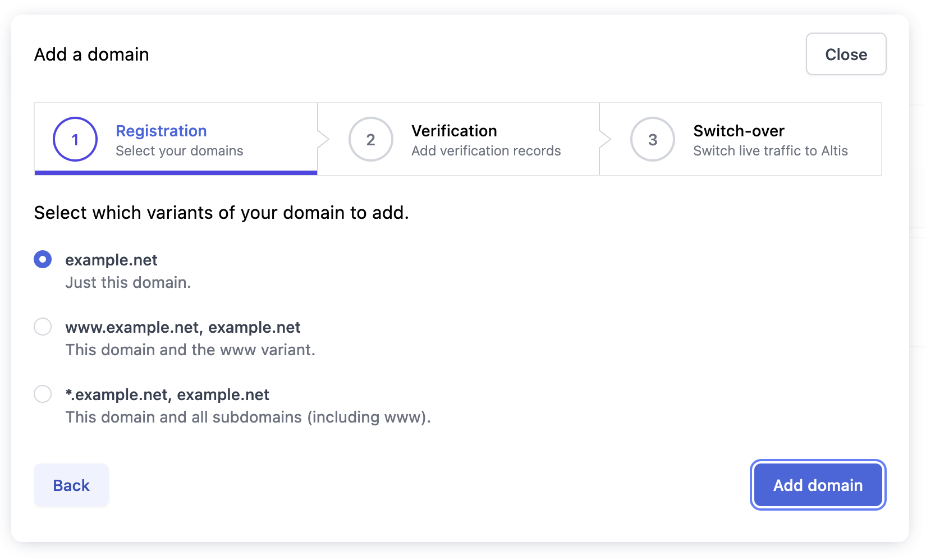Click the Back button
Image resolution: width=926 pixels, height=560 pixels.
(x=71, y=485)
